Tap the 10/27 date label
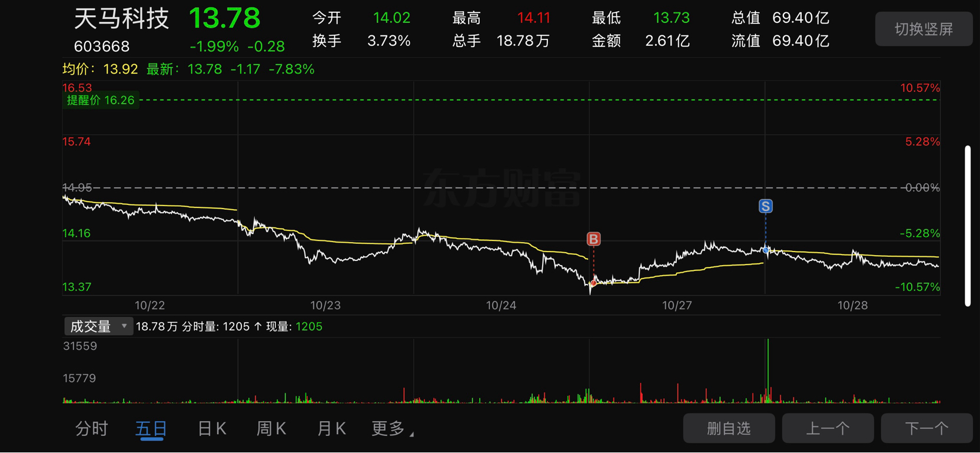980x453 pixels. 677,305
